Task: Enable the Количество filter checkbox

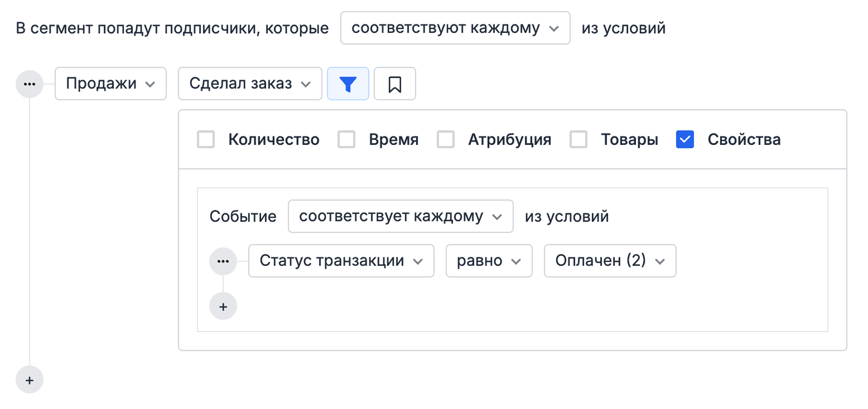Action: (206, 139)
